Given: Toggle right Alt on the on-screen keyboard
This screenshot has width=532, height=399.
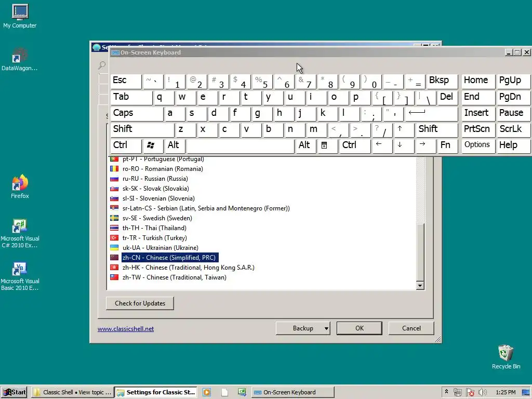Looking at the screenshot, I should [x=305, y=145].
